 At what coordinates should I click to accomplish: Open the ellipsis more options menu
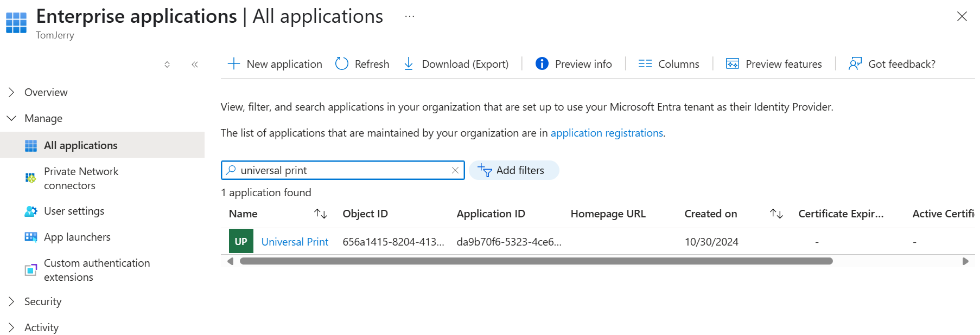pyautogui.click(x=410, y=16)
